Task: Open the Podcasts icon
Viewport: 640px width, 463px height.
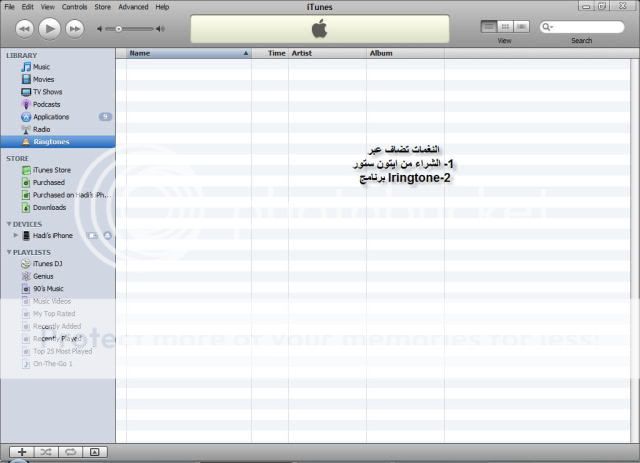Action: point(26,105)
